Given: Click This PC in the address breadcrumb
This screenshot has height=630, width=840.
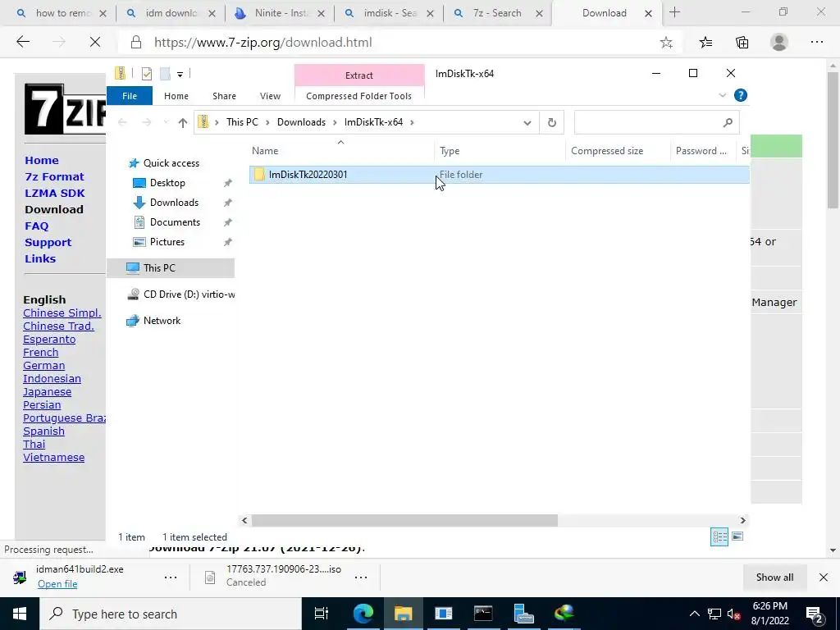Looking at the screenshot, I should click(x=242, y=122).
